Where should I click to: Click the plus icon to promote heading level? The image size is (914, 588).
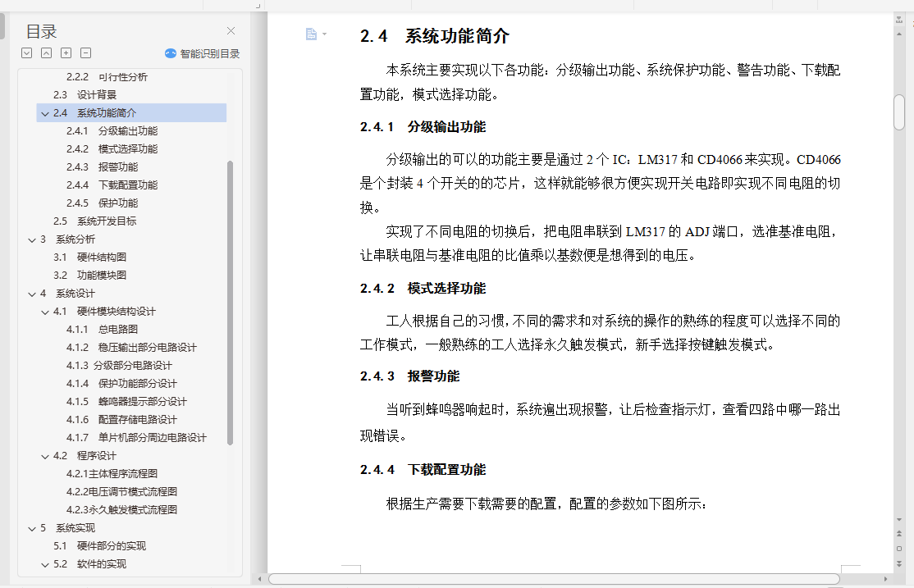(x=66, y=53)
